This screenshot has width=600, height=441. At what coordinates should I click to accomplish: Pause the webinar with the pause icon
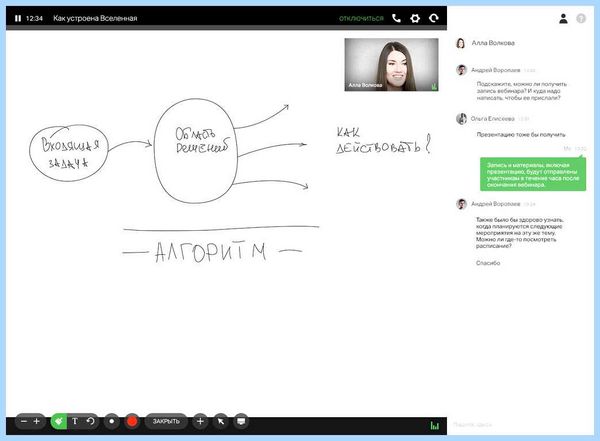tap(18, 18)
